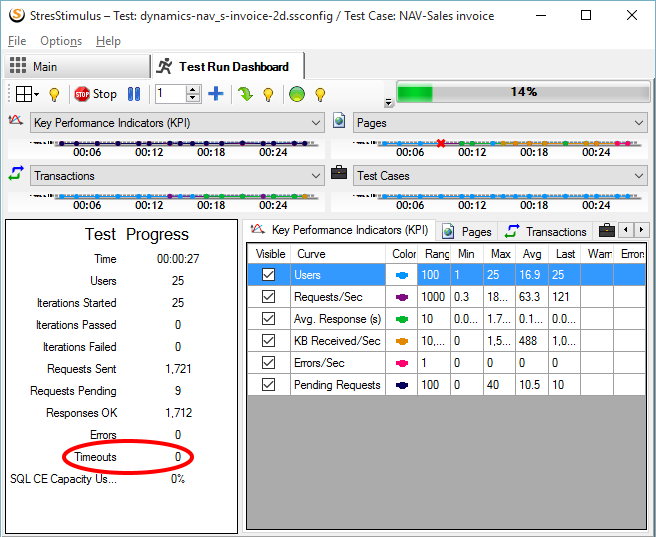
Task: Toggle visibility checkbox for Avg. Response curve
Action: pos(269,319)
